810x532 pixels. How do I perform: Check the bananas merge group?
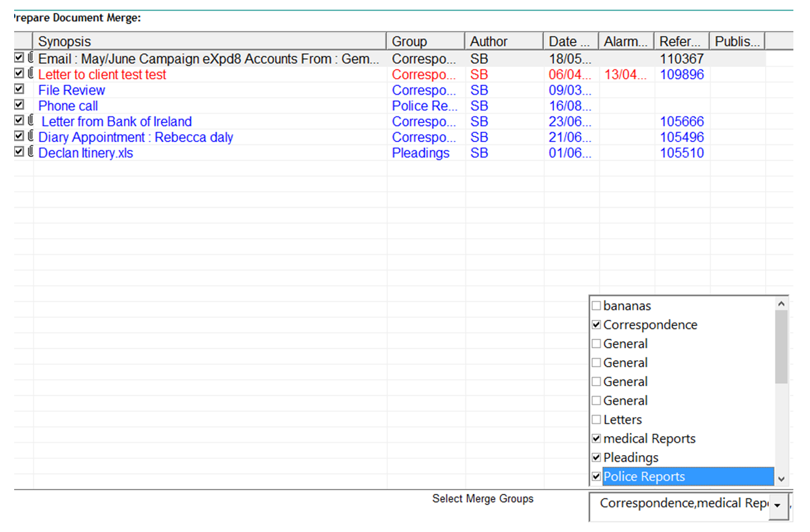596,306
